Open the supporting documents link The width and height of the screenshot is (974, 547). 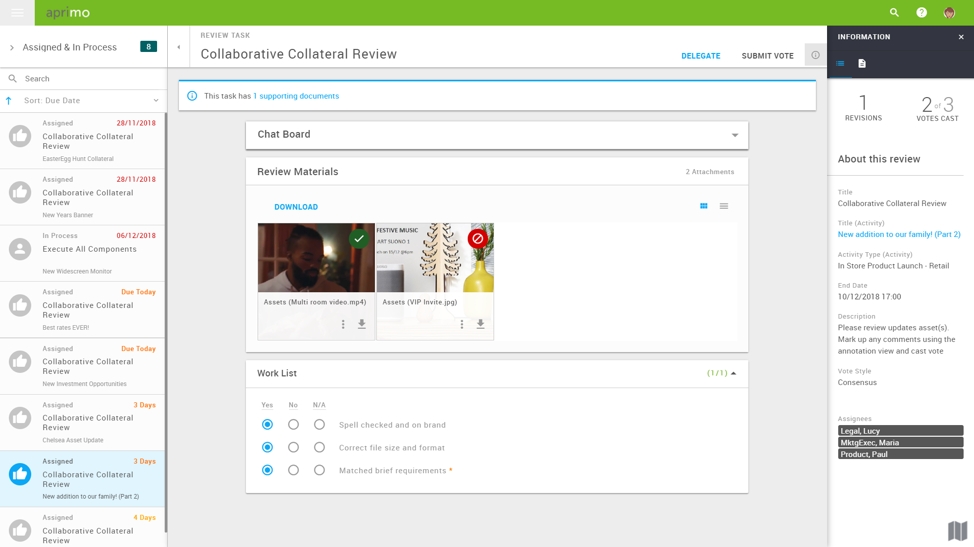(298, 96)
